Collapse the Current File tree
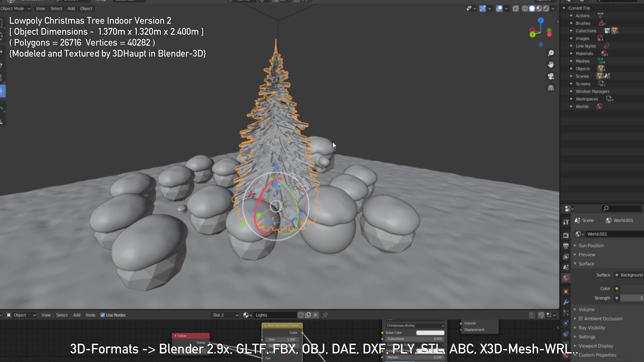The image size is (644, 362). pos(564,8)
